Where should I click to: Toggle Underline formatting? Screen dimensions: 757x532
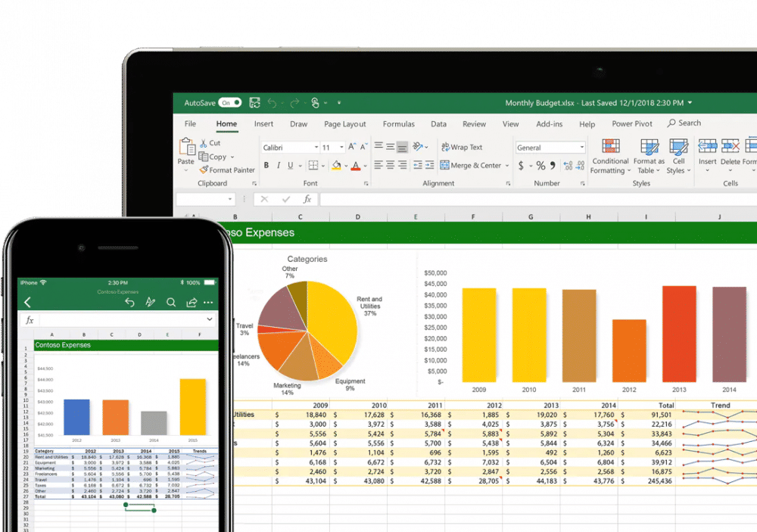[291, 165]
